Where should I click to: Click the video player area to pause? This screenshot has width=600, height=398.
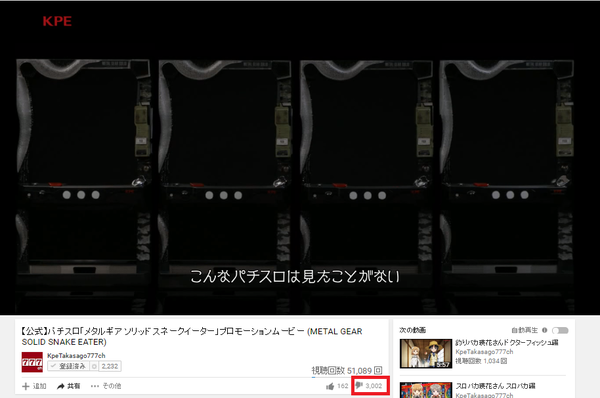click(300, 158)
